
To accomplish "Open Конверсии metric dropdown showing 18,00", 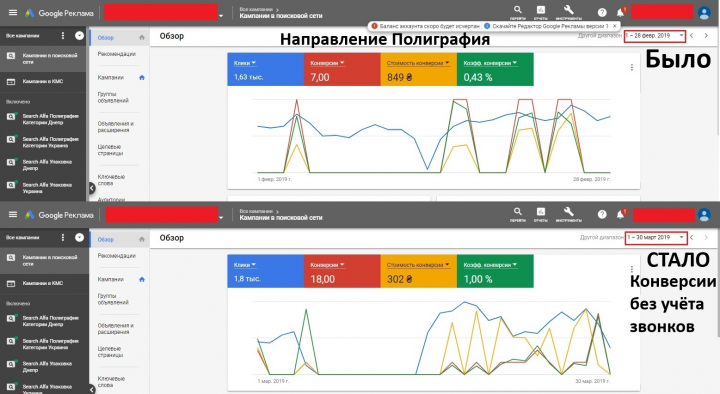I will pyautogui.click(x=327, y=265).
